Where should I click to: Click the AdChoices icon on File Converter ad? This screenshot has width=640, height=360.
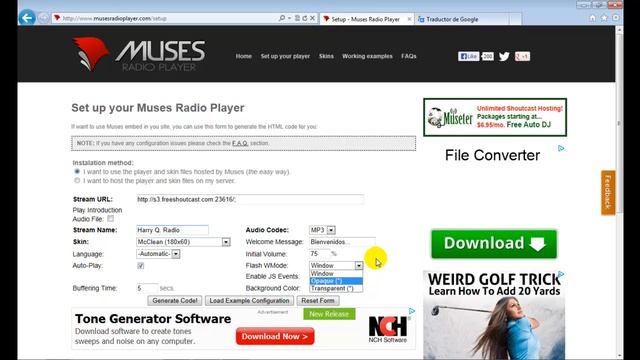pyautogui.click(x=561, y=148)
